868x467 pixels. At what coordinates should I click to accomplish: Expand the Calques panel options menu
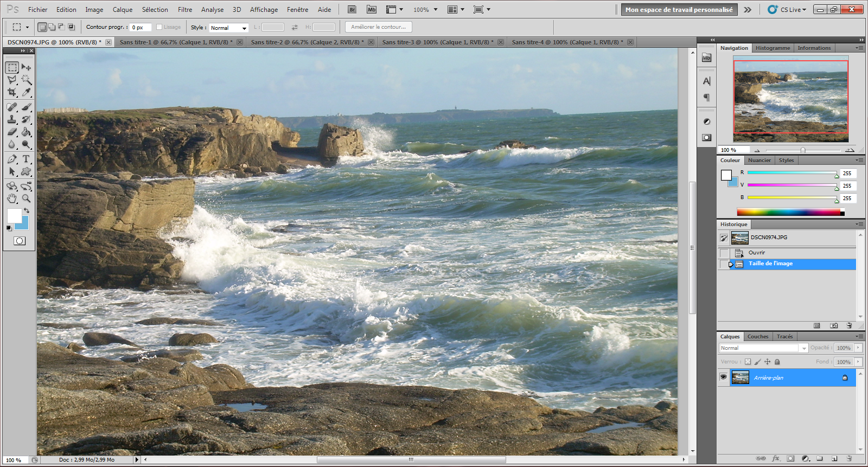pos(859,337)
